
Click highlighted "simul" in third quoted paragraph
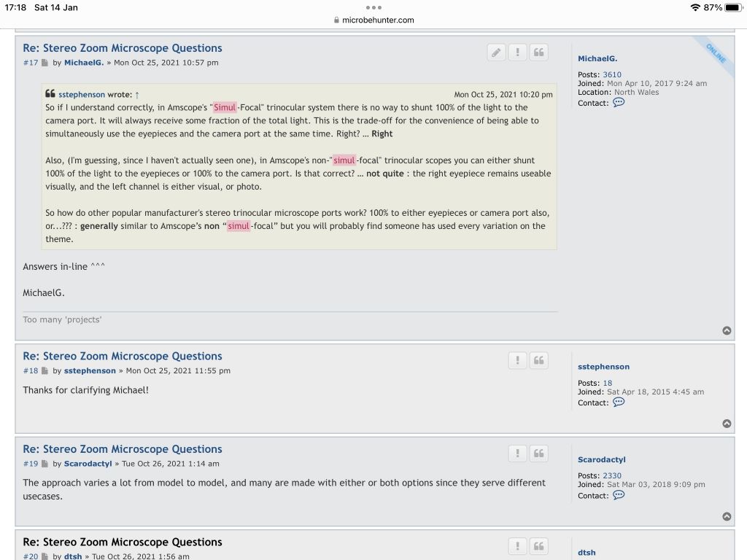click(239, 226)
